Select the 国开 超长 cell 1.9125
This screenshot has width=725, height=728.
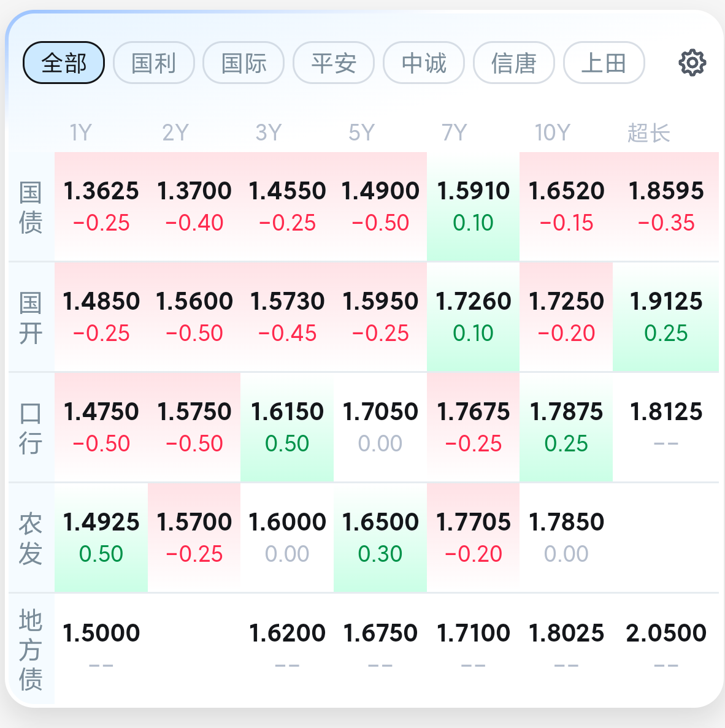666,316
